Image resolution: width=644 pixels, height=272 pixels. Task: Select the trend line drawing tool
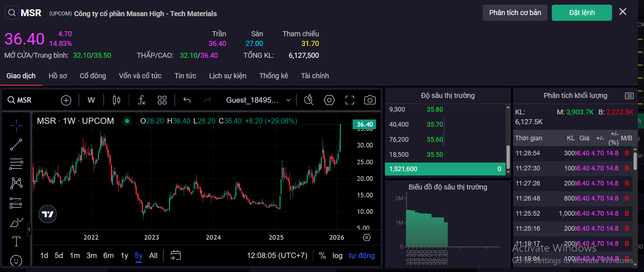tap(16, 145)
